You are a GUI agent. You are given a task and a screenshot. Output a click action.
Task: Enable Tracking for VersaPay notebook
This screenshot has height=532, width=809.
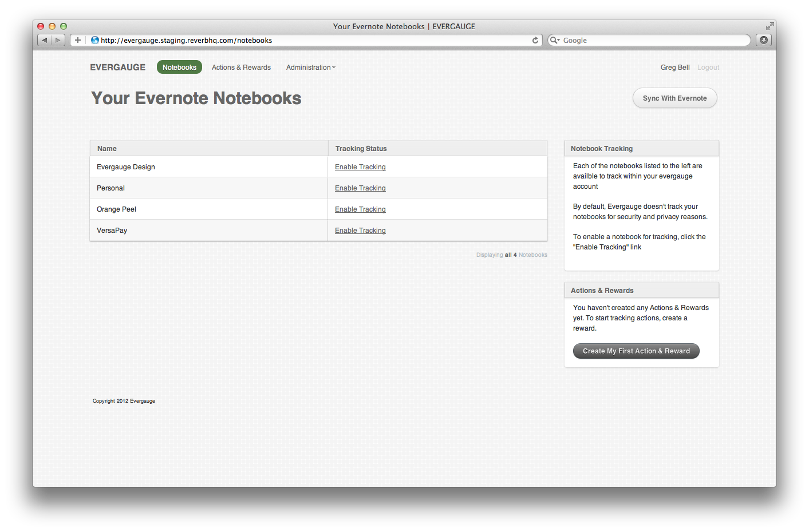pos(360,231)
